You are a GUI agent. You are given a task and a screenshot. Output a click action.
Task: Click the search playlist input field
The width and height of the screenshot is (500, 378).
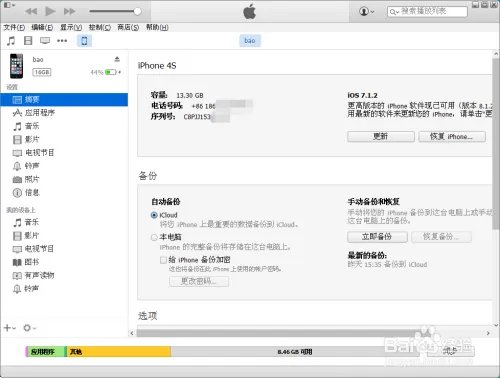click(x=427, y=11)
